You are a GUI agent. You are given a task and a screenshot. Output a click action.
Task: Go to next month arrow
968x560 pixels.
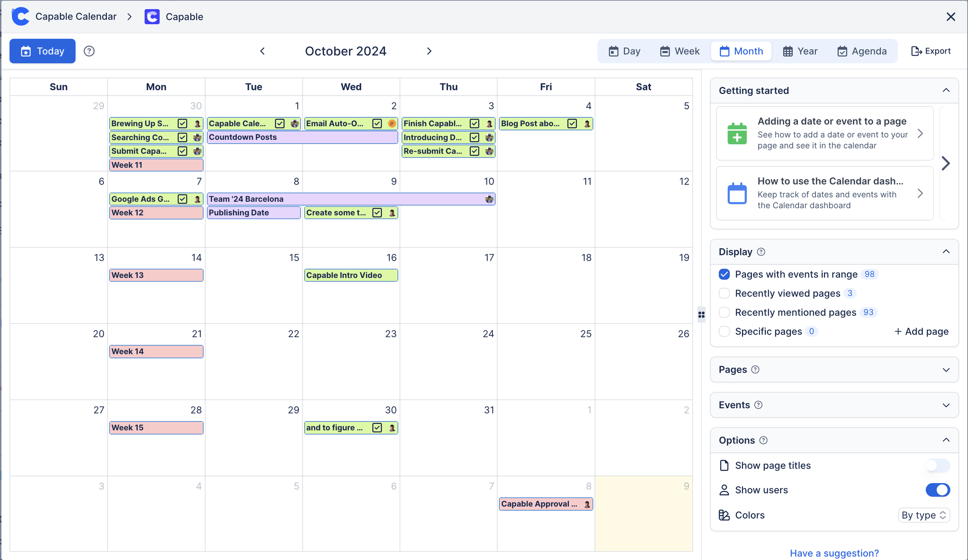(x=429, y=51)
